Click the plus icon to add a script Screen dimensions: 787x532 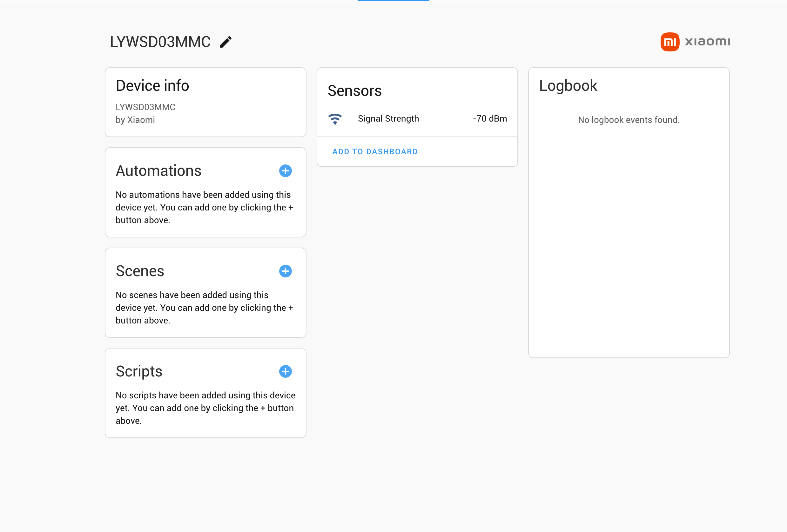click(286, 371)
